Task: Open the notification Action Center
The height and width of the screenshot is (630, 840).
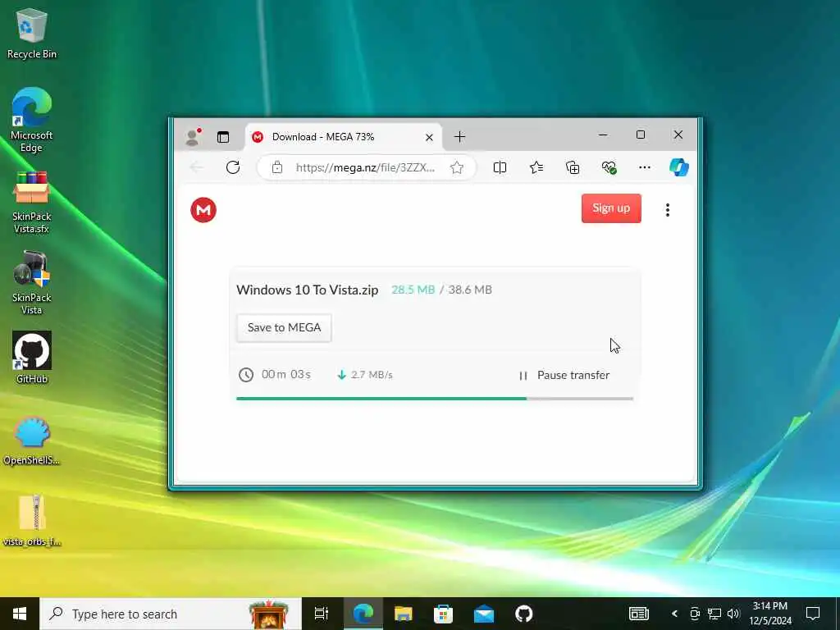Action: pos(813,614)
